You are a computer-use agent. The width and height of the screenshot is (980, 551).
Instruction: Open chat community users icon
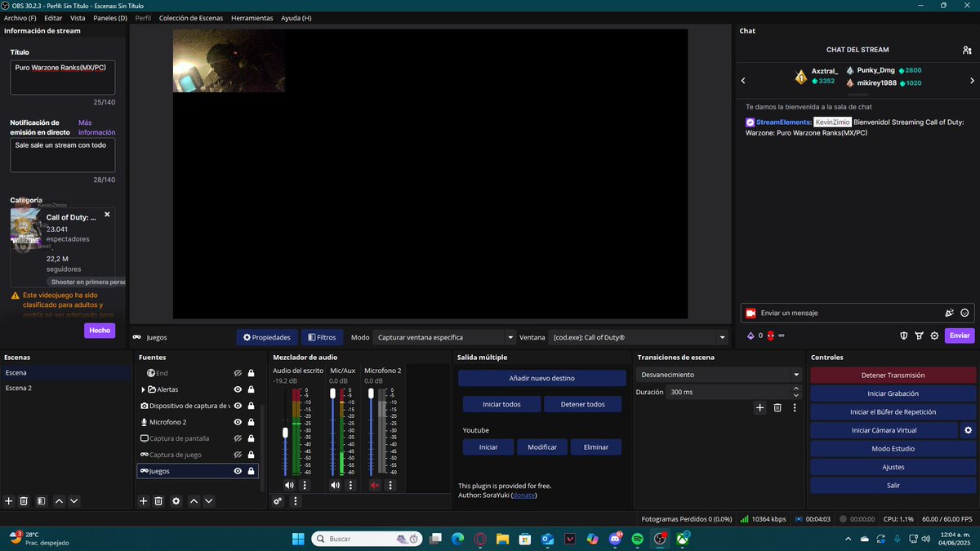[x=967, y=50]
